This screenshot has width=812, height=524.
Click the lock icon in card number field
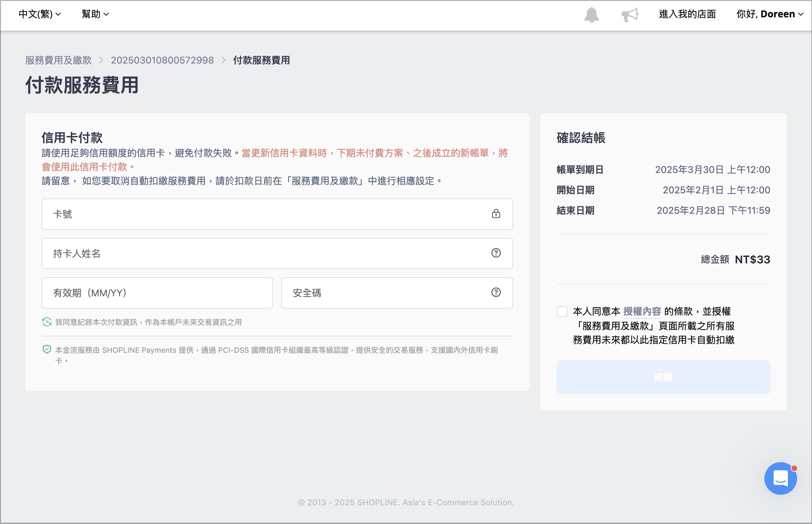[496, 214]
